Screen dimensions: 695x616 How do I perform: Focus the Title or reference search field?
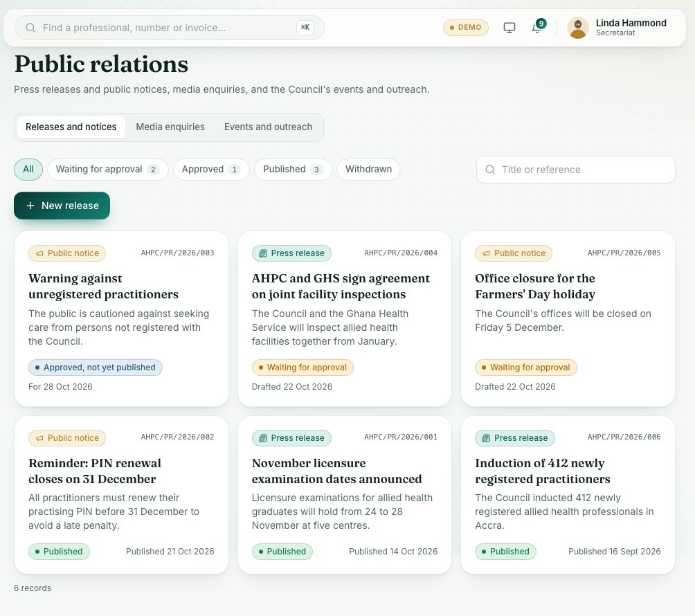[575, 170]
